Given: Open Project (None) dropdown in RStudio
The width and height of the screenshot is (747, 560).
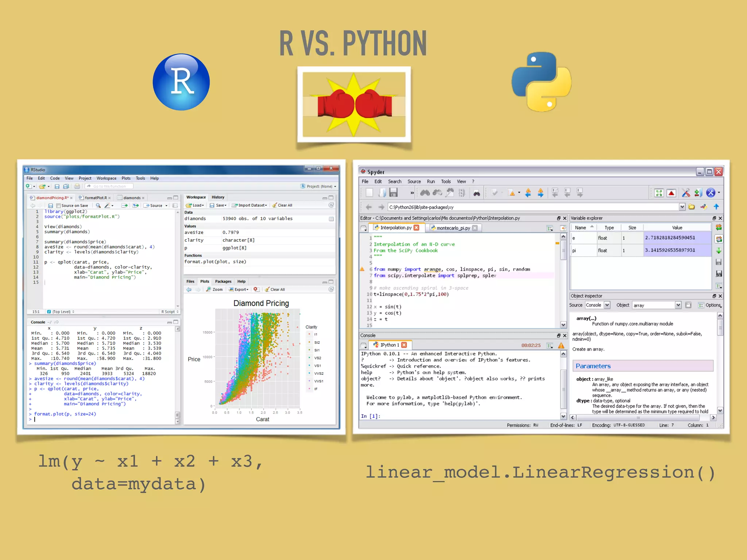Looking at the screenshot, I should tap(318, 186).
